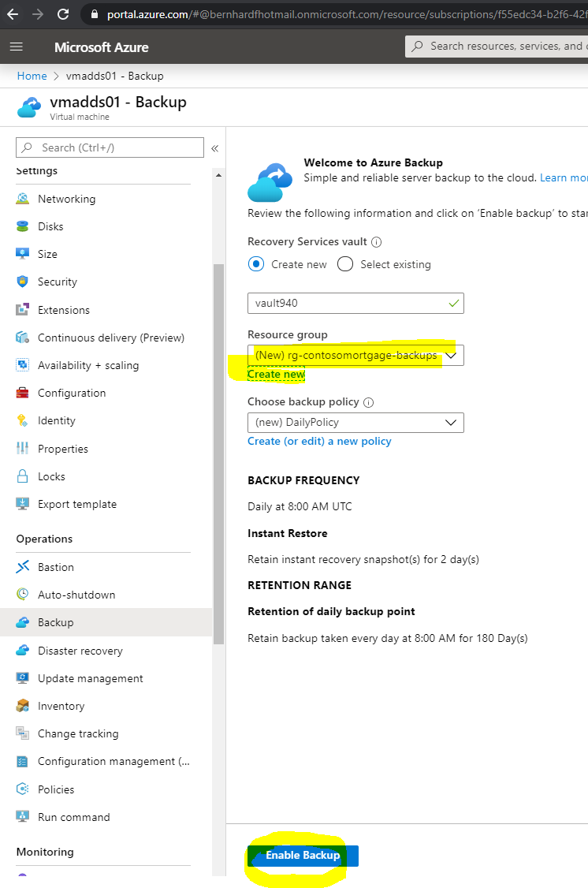Image resolution: width=588 pixels, height=888 pixels.
Task: Click the browser address bar URL
Action: (x=346, y=14)
